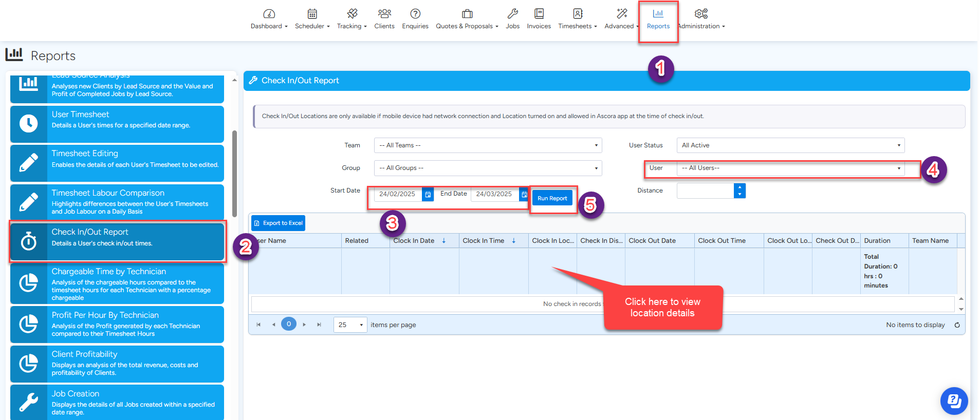Sort by the Clock In Date column
This screenshot has width=980, height=420.
(x=414, y=241)
